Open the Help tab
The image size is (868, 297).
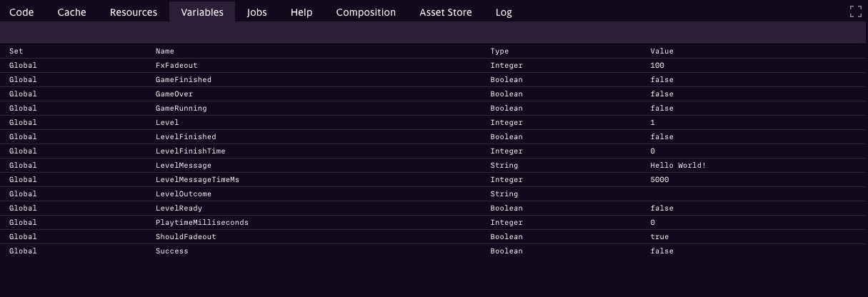(x=301, y=12)
